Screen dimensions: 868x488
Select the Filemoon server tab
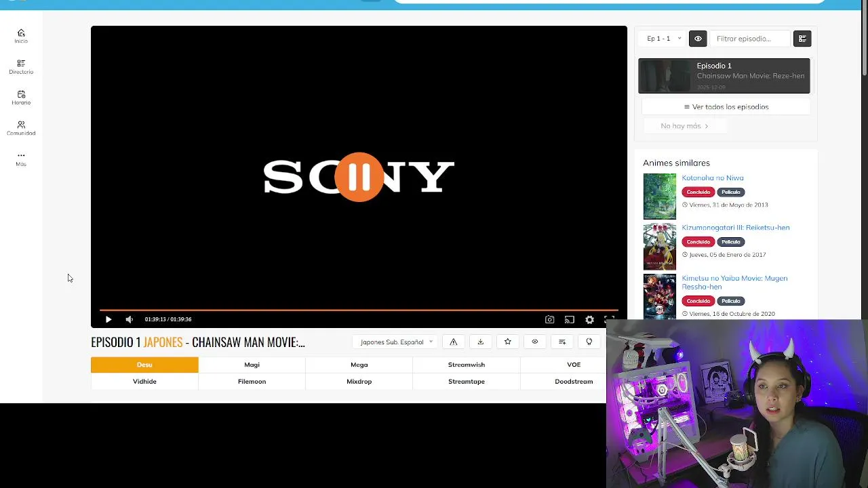point(252,382)
